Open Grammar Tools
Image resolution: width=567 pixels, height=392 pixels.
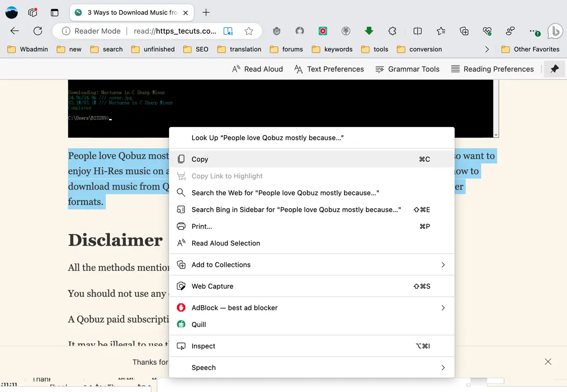pos(407,69)
